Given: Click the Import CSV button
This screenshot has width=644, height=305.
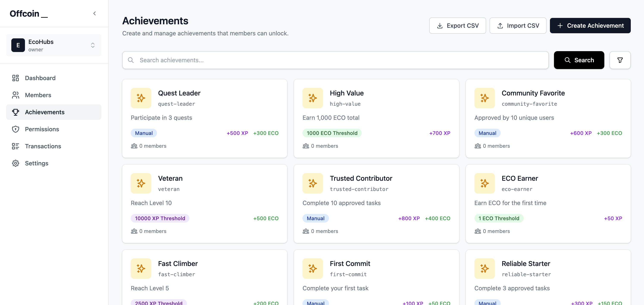Looking at the screenshot, I should [x=518, y=26].
